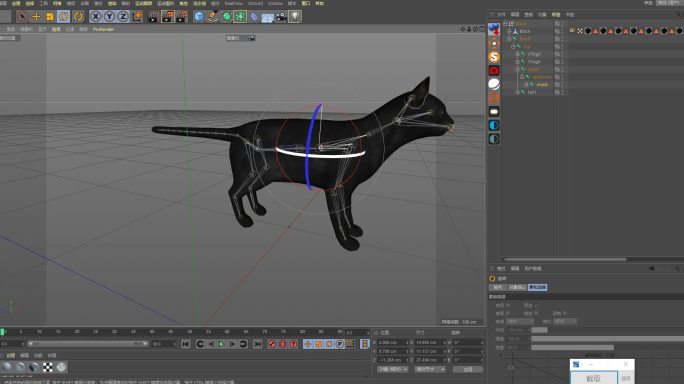
Task: Toggle position keyframe recording button
Action: pyautogui.click(x=308, y=344)
